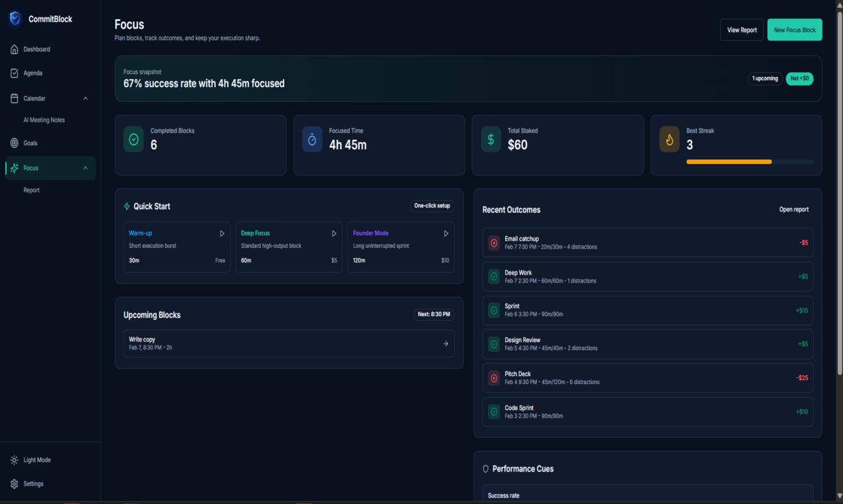Play the Warm-up quick start block
Viewport: 843px width, 504px height.
(x=222, y=233)
